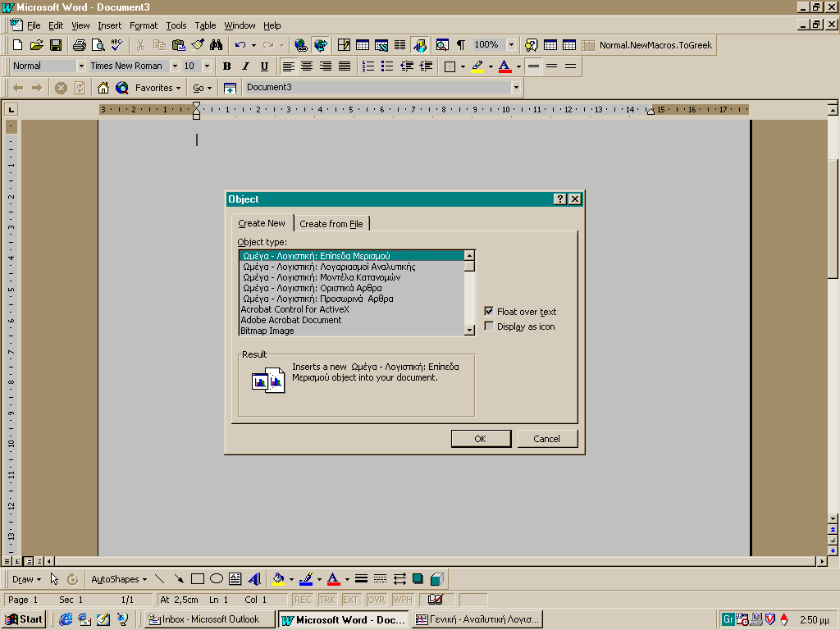The width and height of the screenshot is (840, 630).
Task: Open the Table menu
Action: point(205,25)
